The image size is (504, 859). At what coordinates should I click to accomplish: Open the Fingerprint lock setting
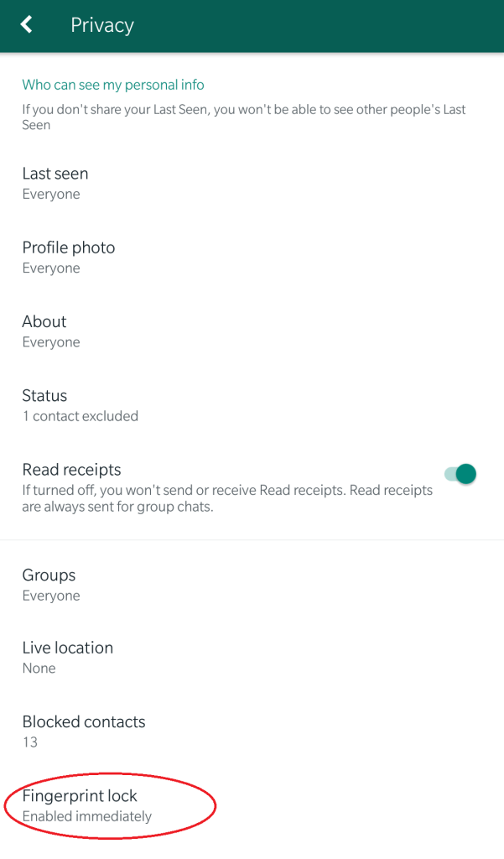click(80, 795)
